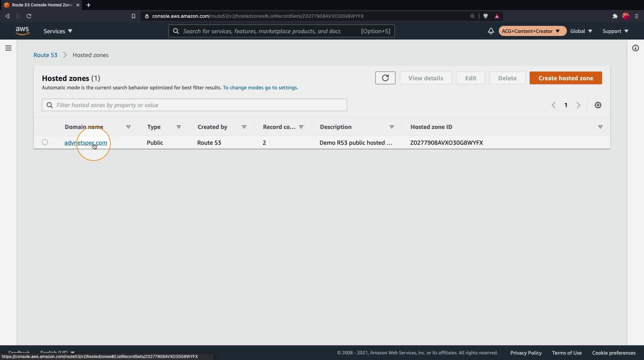This screenshot has width=644, height=360.
Task: Click the Route 53 breadcrumb link
Action: click(x=45, y=55)
